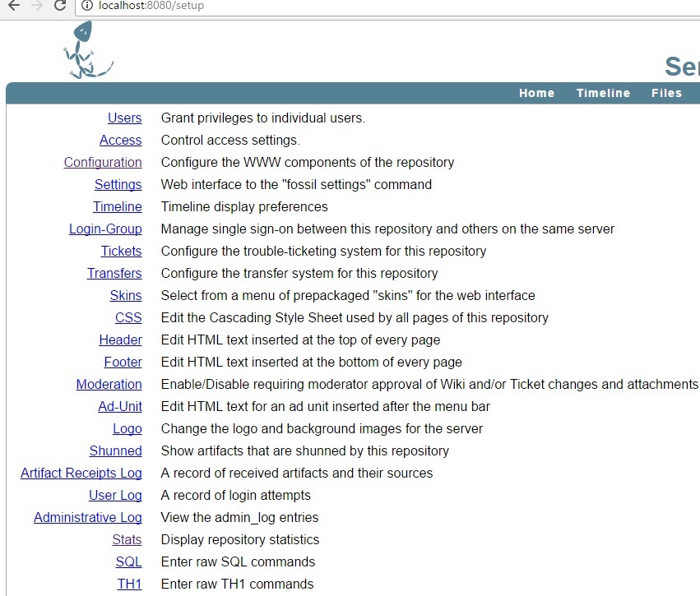Screen dimensions: 700x596
Task: Open the Administrative Log link
Action: [x=87, y=518]
